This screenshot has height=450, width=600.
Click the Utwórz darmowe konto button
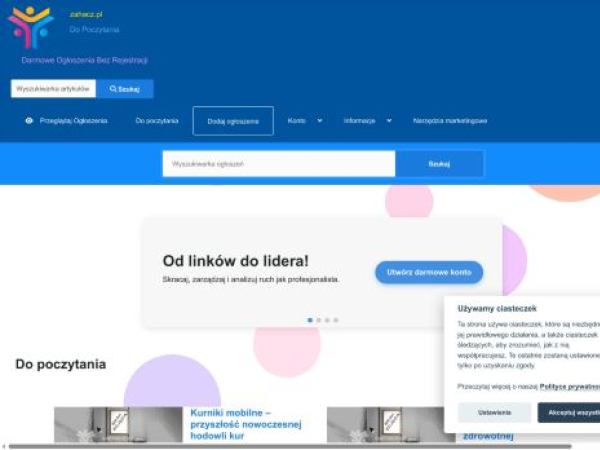coord(429,272)
